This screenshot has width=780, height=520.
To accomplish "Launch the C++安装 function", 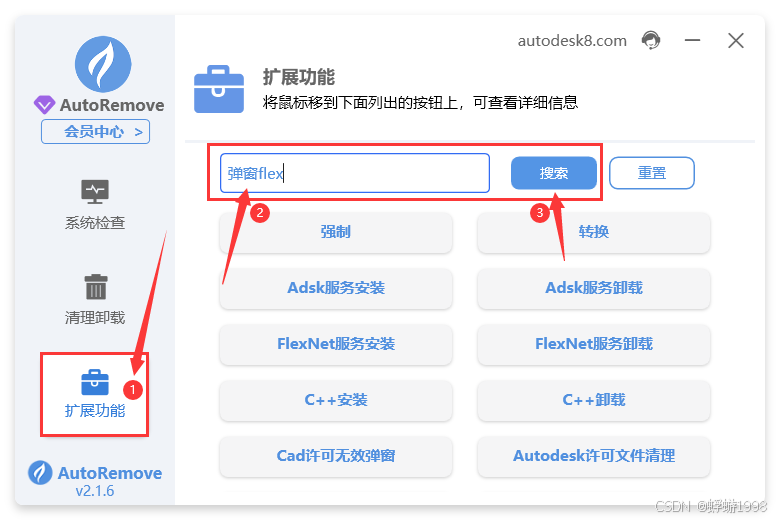I will (x=336, y=400).
